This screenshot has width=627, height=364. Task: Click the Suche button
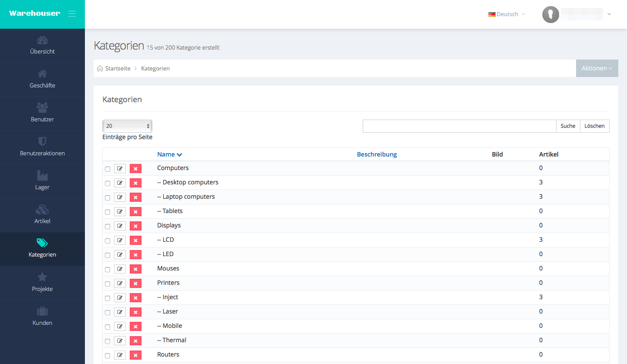point(568,126)
